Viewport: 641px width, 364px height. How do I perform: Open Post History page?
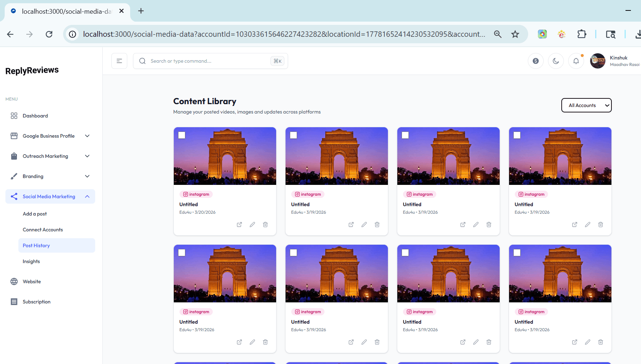pyautogui.click(x=57, y=245)
